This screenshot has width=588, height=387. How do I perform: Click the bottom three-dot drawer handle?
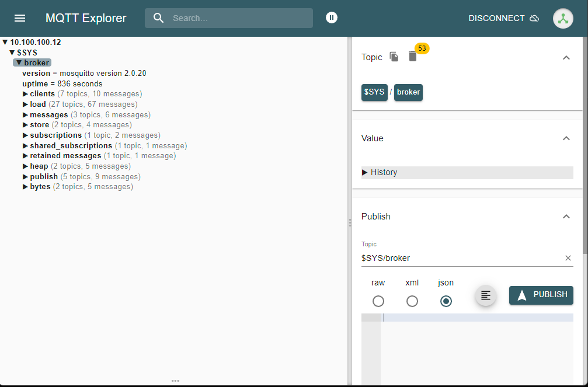(176, 381)
